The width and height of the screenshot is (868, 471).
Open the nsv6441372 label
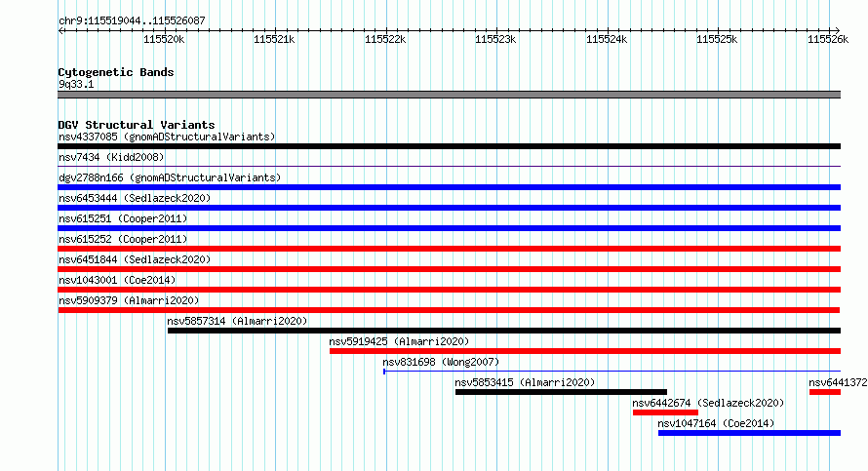[838, 382]
